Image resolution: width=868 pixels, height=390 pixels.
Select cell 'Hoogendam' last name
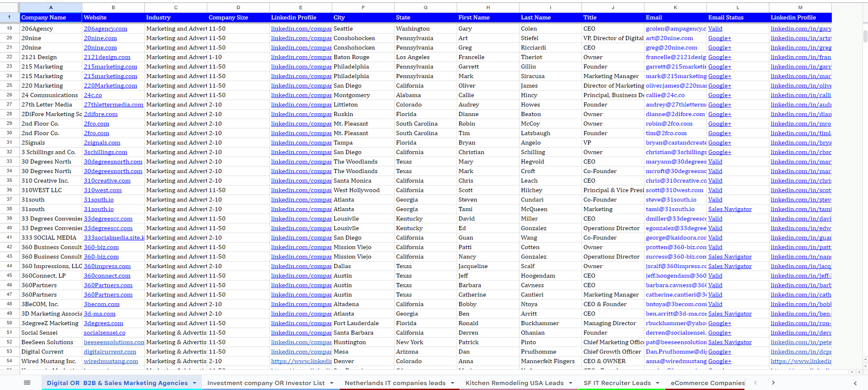coord(550,276)
